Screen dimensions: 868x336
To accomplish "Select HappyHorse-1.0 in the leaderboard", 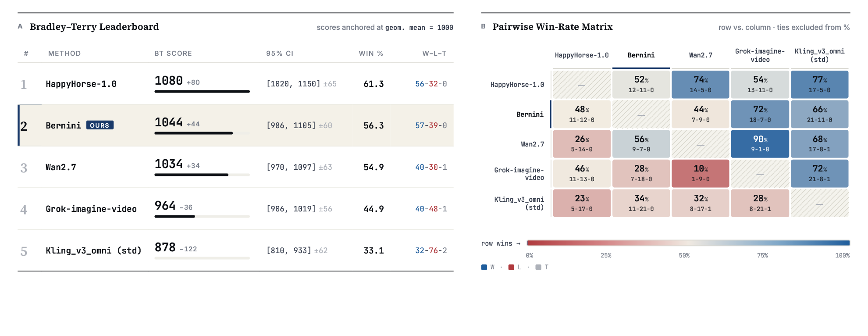I will pos(81,84).
